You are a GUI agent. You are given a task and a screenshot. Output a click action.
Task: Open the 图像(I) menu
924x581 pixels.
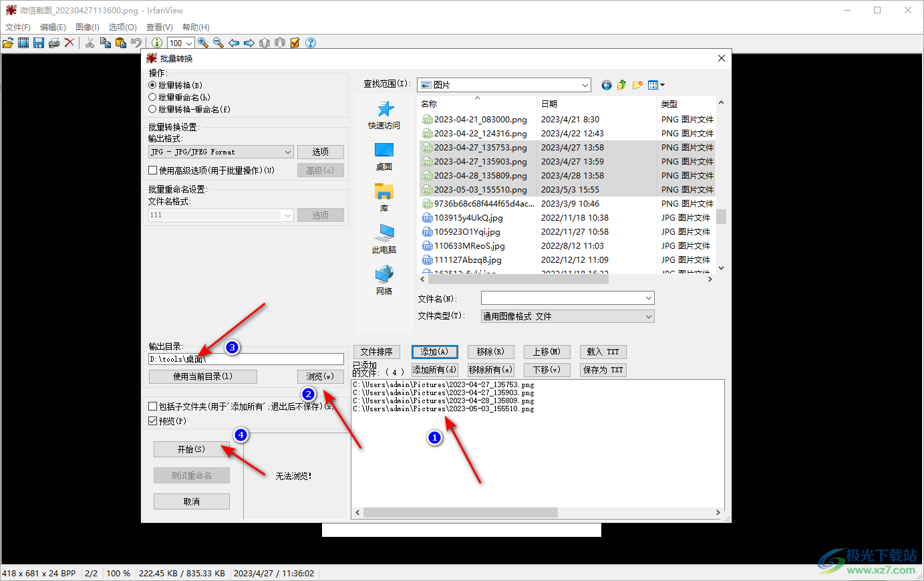click(x=88, y=27)
